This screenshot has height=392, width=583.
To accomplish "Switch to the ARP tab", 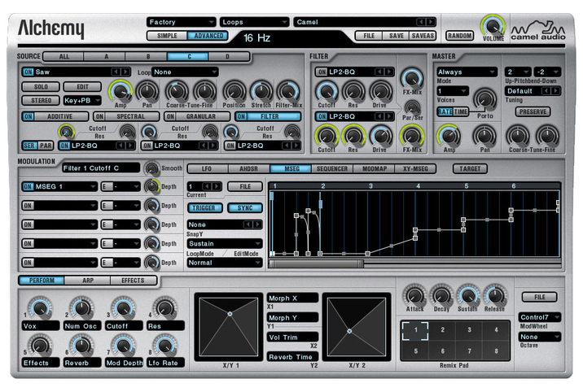I will [x=89, y=281].
